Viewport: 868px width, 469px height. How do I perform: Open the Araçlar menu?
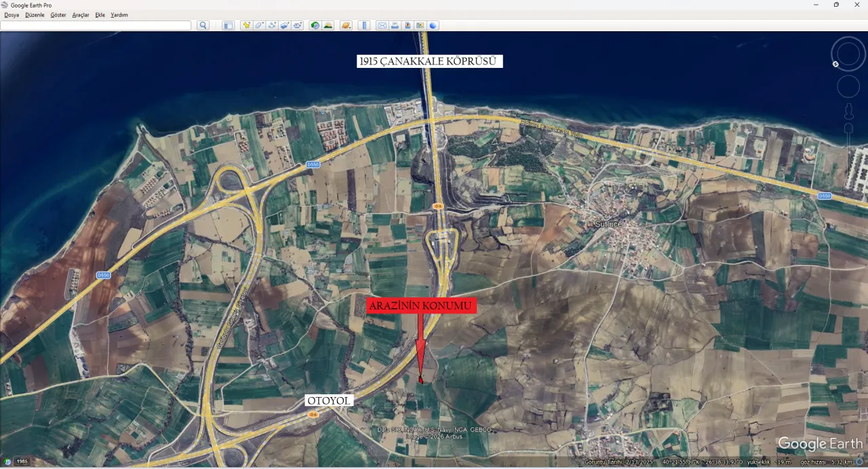[81, 15]
